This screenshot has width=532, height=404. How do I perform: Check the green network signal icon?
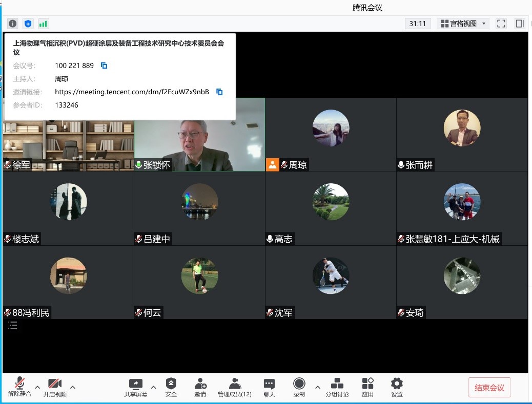click(x=43, y=24)
